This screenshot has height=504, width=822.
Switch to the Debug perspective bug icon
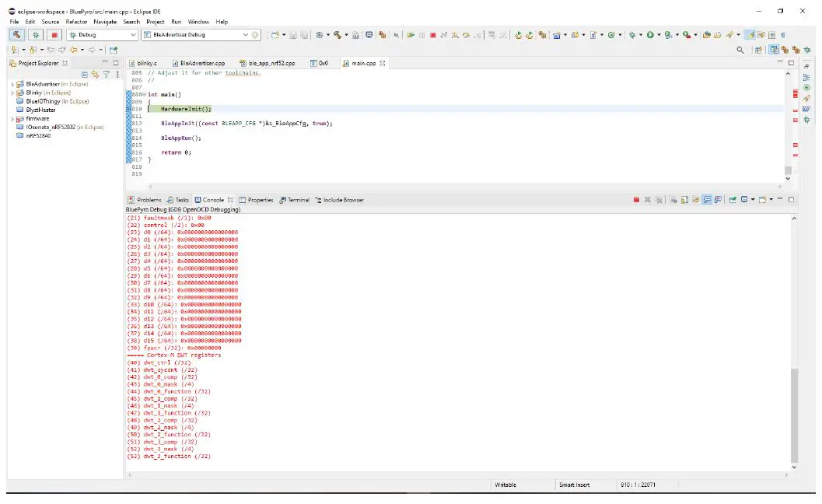806,50
